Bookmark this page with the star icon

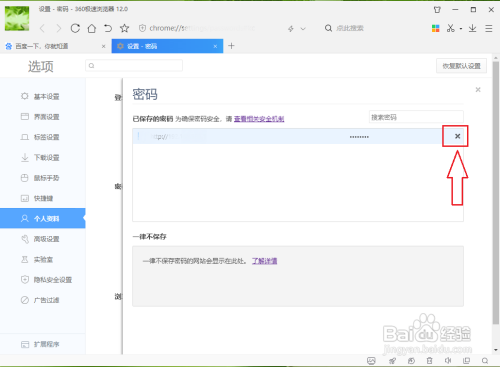pyautogui.click(x=124, y=28)
